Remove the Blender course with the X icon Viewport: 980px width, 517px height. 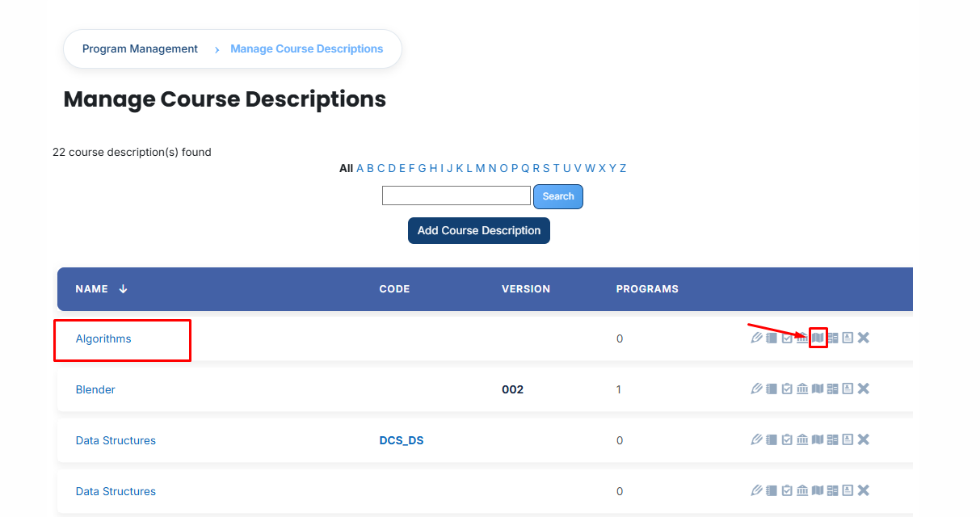(x=863, y=389)
